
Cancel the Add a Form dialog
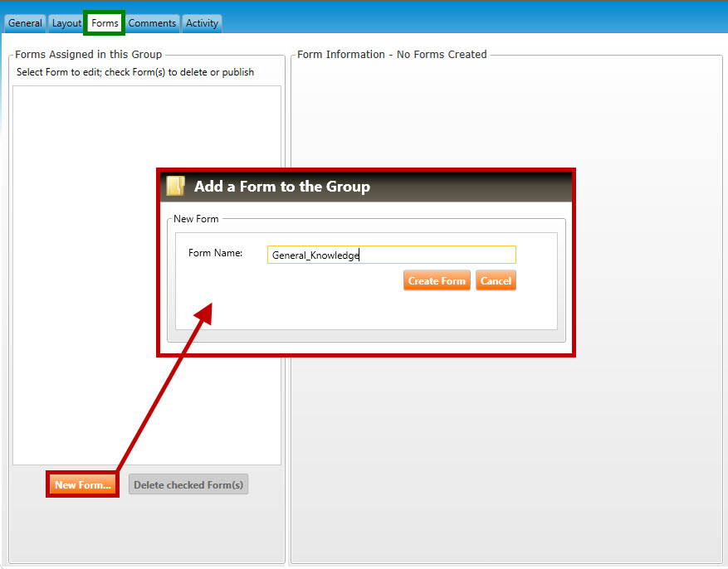click(496, 281)
